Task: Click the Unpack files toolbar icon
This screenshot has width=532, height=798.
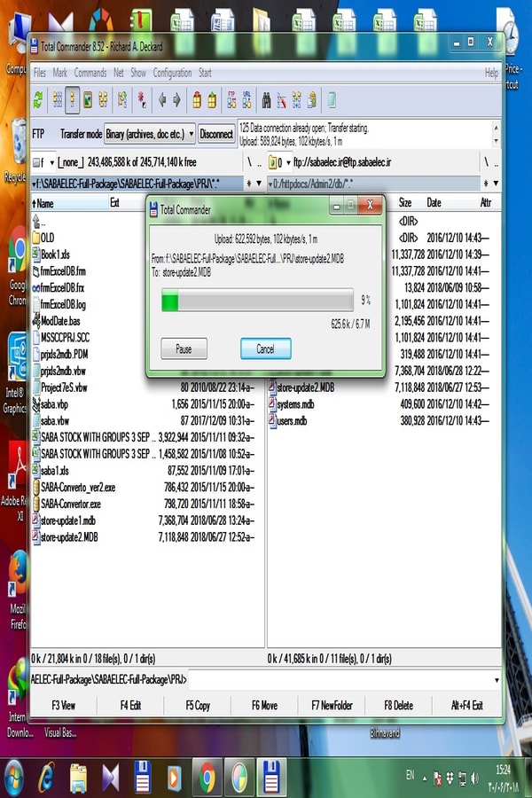Action: tap(212, 100)
